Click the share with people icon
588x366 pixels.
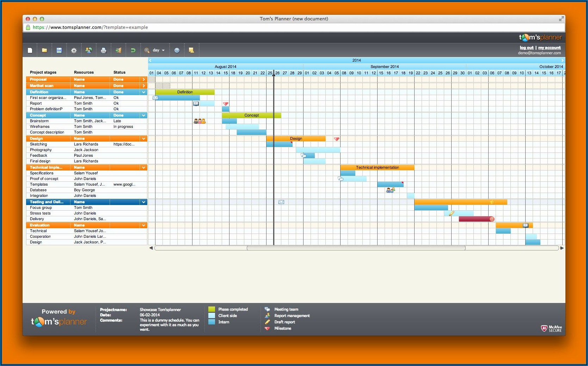tap(88, 50)
